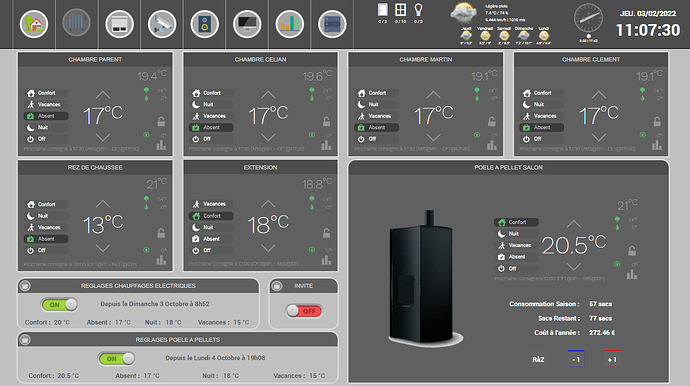Open the security camera icon in top bar
The width and height of the screenshot is (690, 386).
(162, 24)
